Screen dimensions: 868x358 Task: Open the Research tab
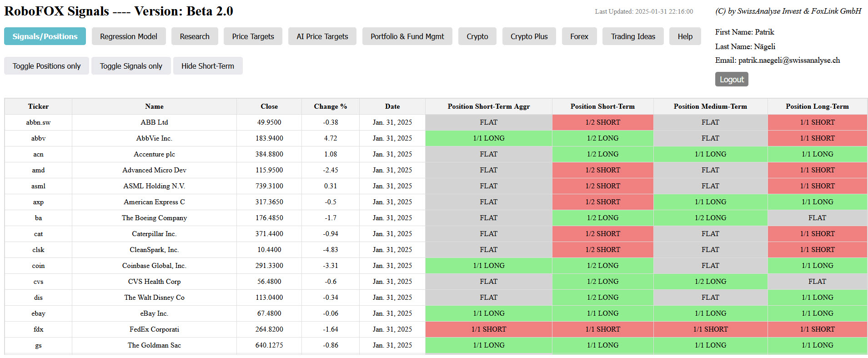195,36
